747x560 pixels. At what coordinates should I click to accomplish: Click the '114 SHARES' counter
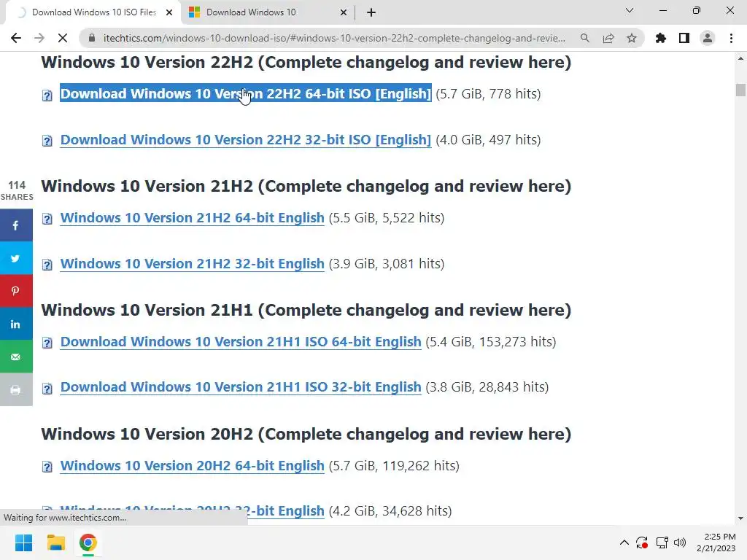pos(17,190)
